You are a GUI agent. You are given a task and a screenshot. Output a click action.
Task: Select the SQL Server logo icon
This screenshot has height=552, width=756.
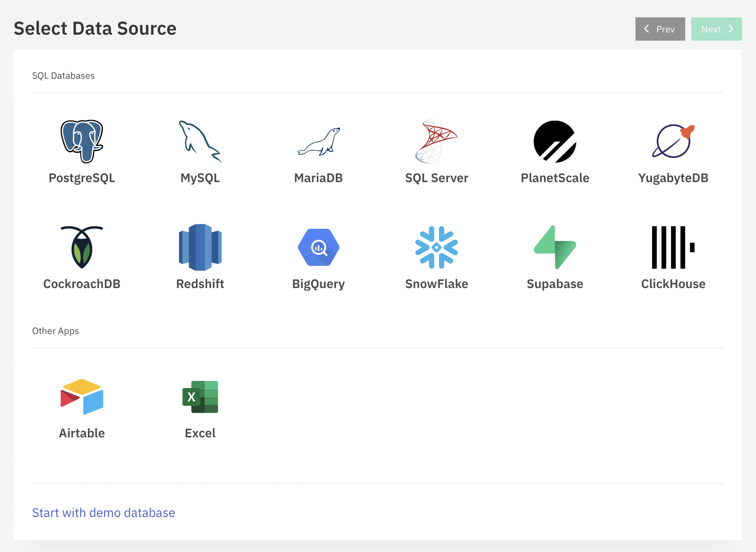tap(436, 141)
